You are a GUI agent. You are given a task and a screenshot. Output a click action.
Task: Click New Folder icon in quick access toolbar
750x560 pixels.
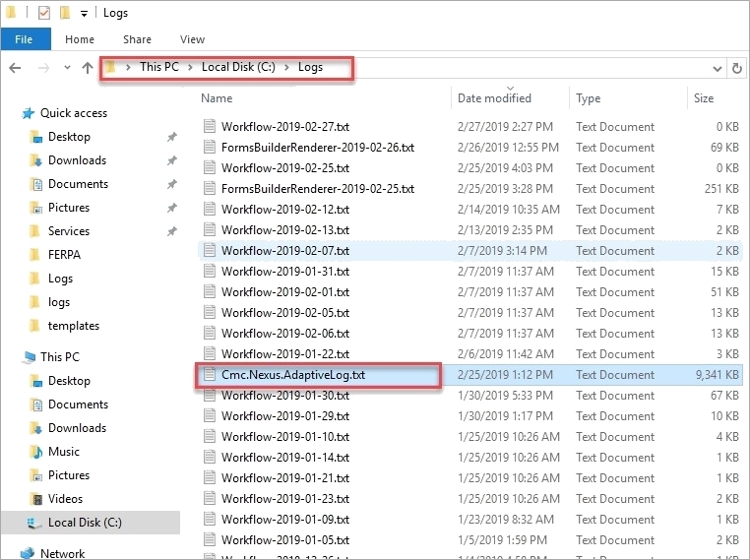65,13
